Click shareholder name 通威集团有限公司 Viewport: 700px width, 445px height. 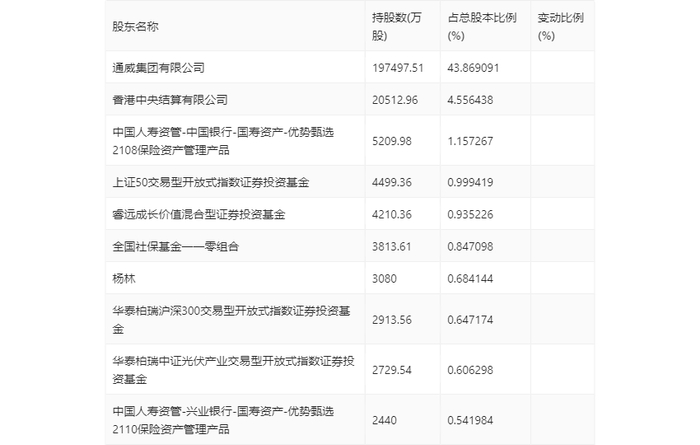(158, 68)
